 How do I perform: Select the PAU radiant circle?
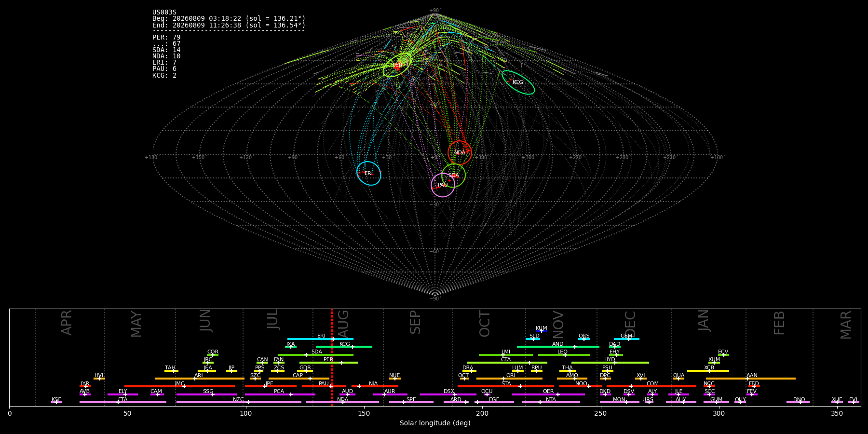pyautogui.click(x=443, y=185)
